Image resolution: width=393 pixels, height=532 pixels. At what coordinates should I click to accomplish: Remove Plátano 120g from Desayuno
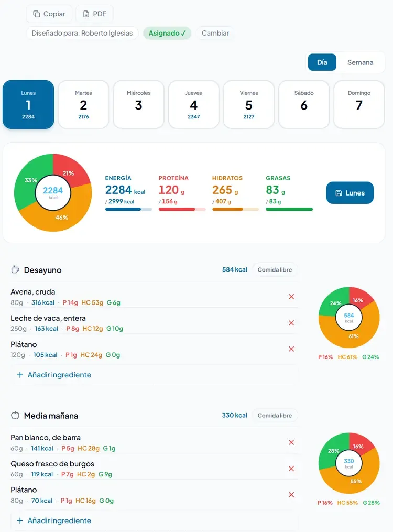tap(291, 349)
